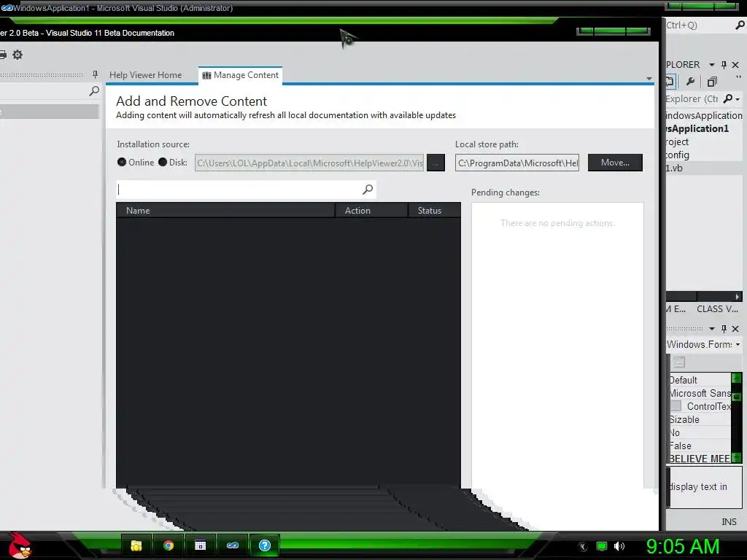The width and height of the screenshot is (747, 560).
Task: Click the Solution Explorer search field
Action: pyautogui.click(x=693, y=99)
